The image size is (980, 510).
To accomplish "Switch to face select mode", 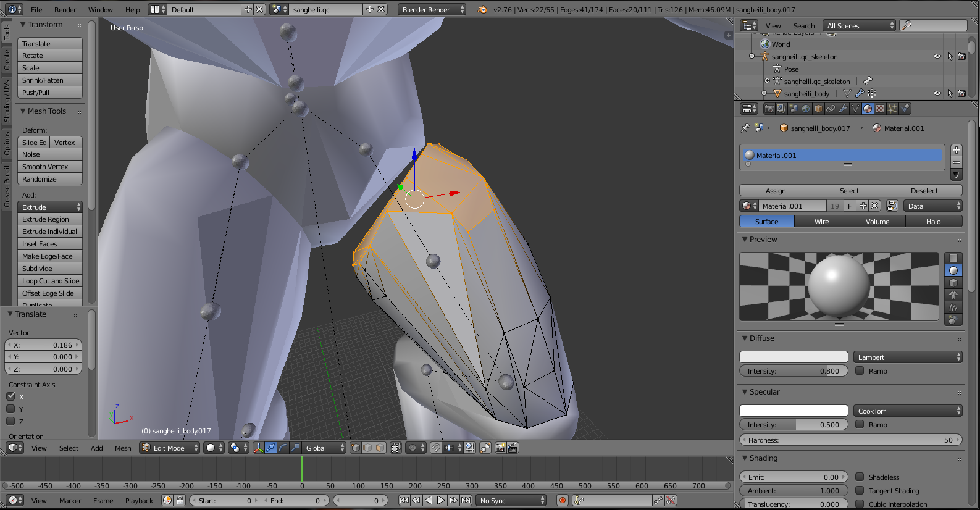I will [x=380, y=448].
